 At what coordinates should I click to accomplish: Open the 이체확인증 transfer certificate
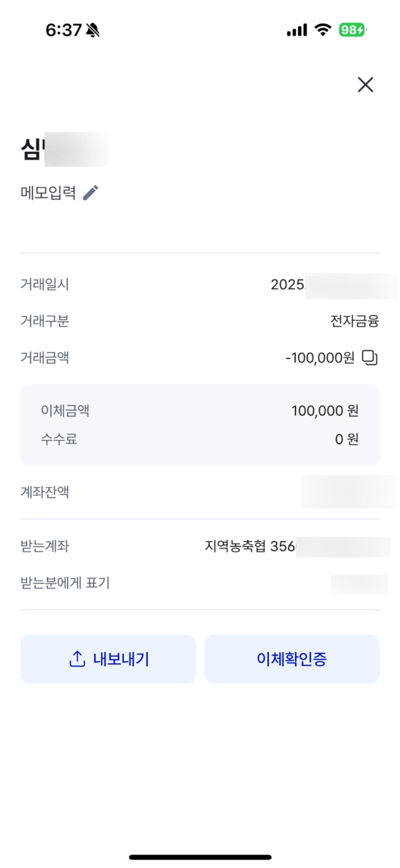292,659
